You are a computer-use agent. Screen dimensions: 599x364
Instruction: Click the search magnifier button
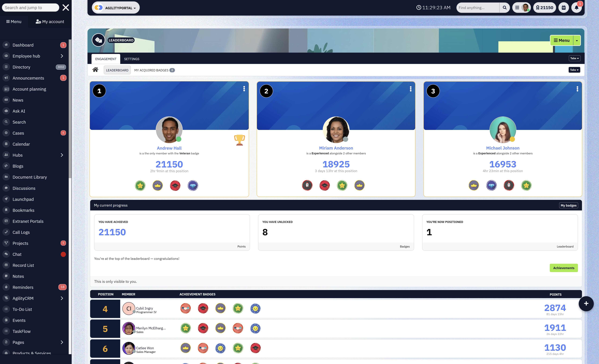[x=504, y=8]
